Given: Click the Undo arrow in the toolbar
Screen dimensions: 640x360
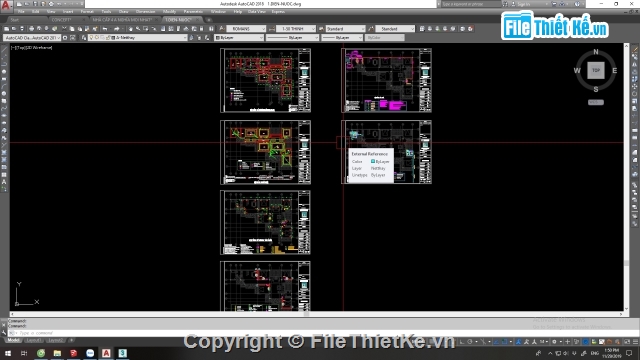Looking at the screenshot, I should (105, 29).
